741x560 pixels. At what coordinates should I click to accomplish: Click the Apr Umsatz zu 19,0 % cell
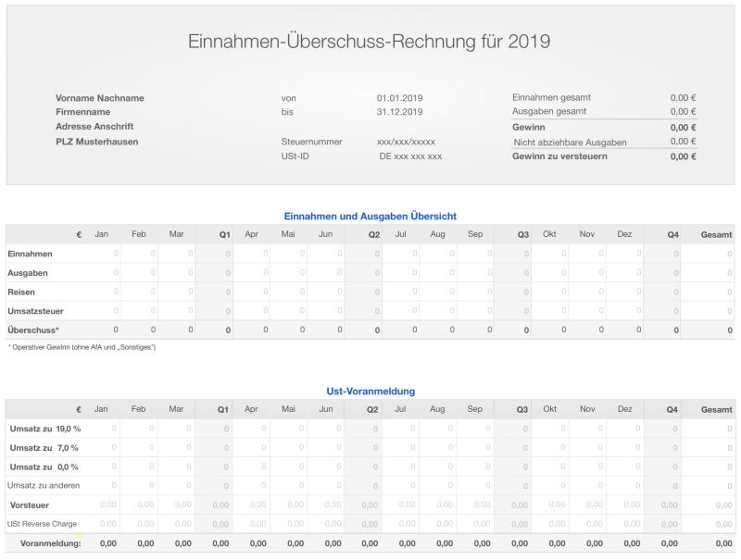(250, 429)
